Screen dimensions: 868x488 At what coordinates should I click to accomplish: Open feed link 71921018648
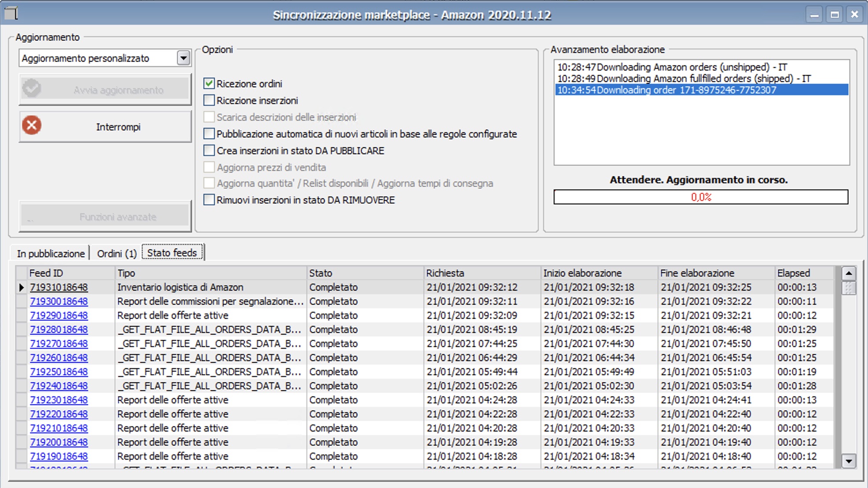point(59,428)
